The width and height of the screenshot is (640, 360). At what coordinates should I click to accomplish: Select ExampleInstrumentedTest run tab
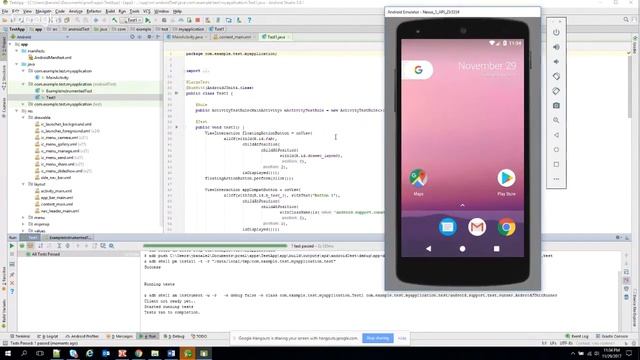click(x=69, y=237)
